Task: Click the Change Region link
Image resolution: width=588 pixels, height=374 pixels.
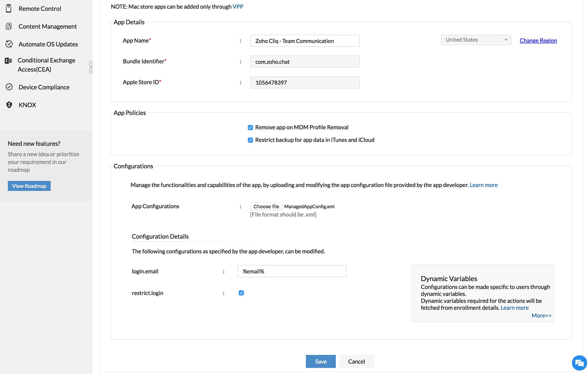Action: [538, 40]
